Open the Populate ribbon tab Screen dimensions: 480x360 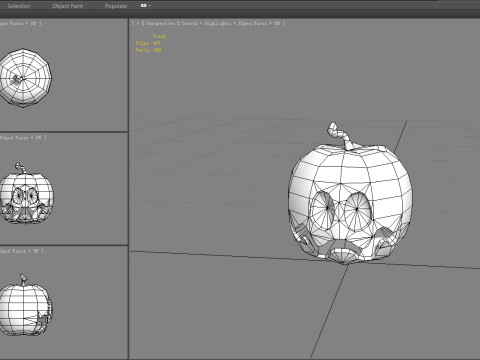click(x=116, y=6)
